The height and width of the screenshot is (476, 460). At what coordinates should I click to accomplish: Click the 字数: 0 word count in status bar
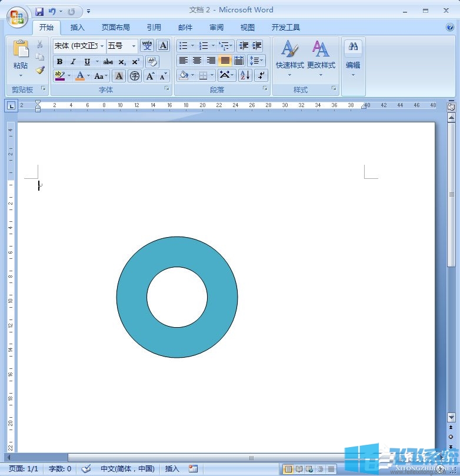coord(59,469)
